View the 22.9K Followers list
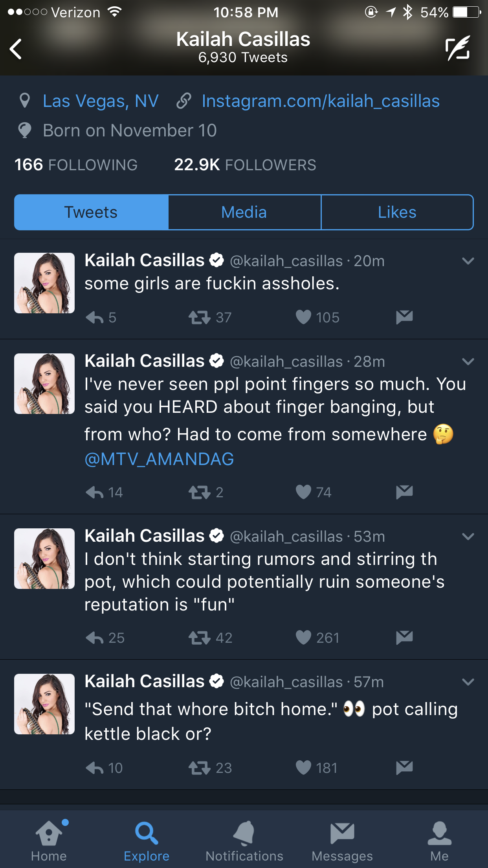The height and width of the screenshot is (868, 488). 245,165
